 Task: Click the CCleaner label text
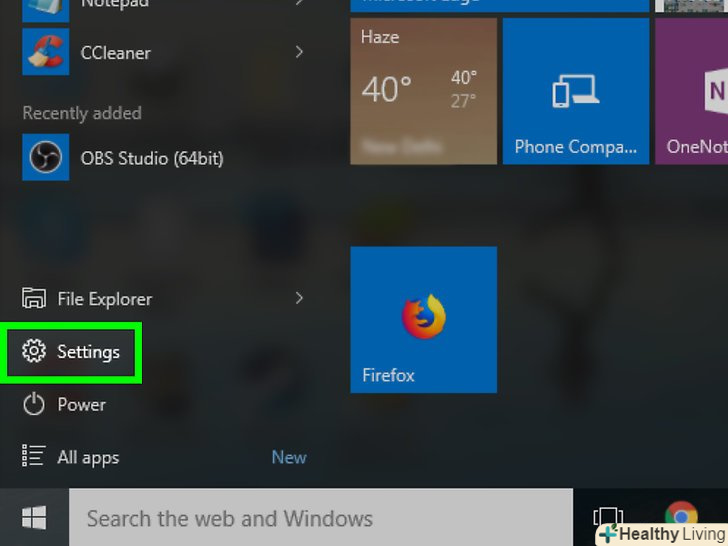(x=116, y=53)
